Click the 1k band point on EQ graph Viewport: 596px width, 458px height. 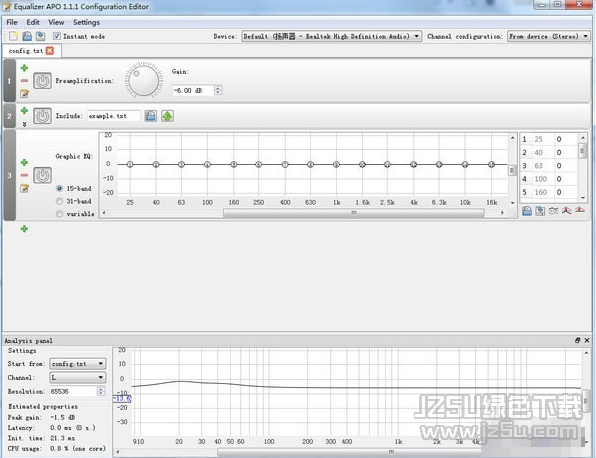pos(336,165)
